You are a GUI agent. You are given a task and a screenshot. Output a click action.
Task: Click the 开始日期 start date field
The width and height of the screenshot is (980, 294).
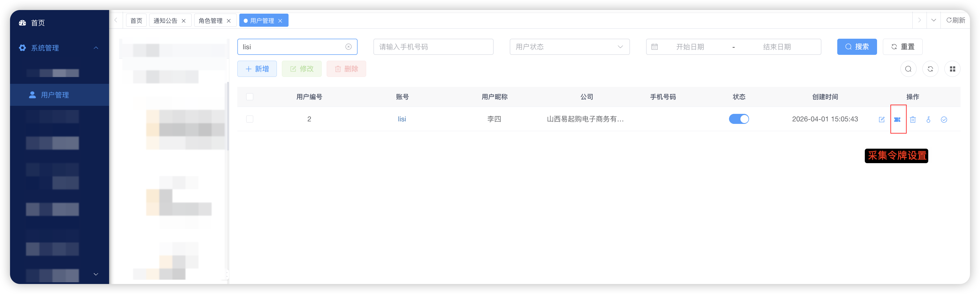[690, 47]
